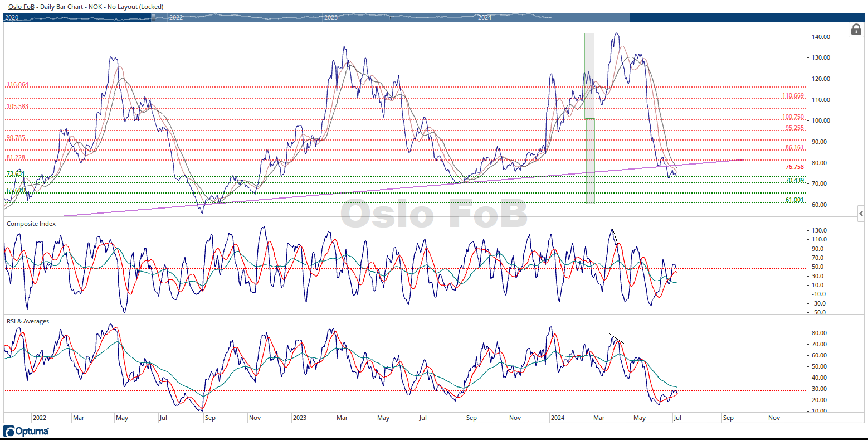Click the 2024 label in top overview strip

tap(485, 17)
